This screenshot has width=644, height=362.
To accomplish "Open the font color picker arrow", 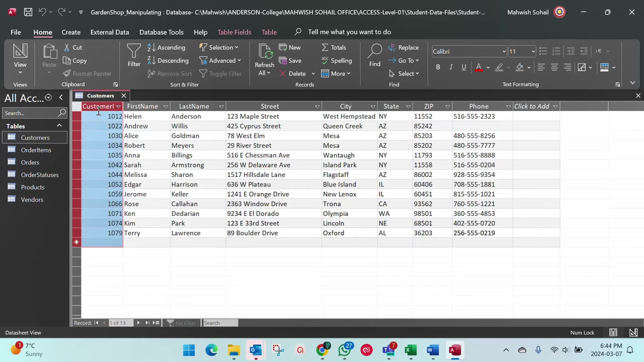I will click(x=488, y=67).
